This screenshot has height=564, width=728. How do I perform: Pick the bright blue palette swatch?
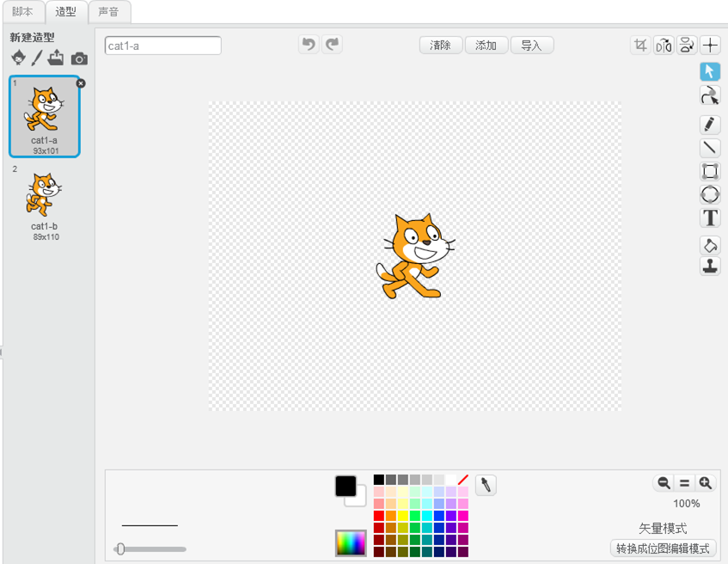(x=439, y=516)
